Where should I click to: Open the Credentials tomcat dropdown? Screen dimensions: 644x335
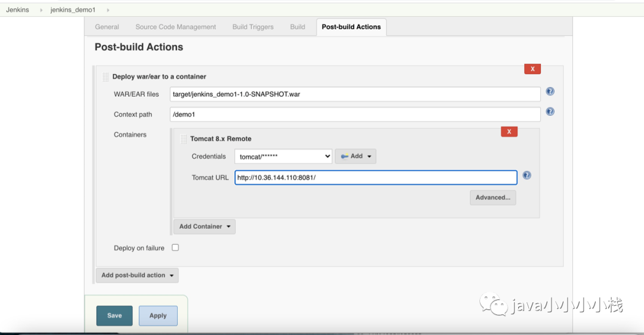click(283, 156)
